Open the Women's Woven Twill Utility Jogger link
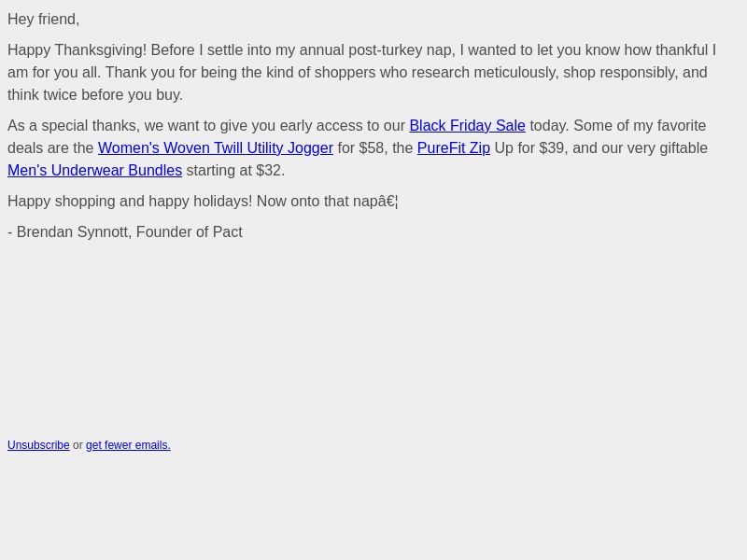The image size is (747, 560). point(216,148)
